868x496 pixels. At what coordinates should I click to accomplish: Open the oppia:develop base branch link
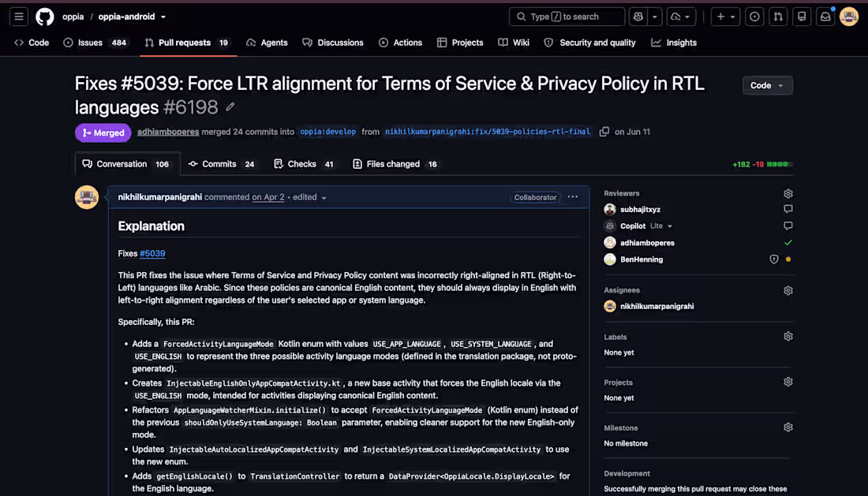(x=327, y=132)
